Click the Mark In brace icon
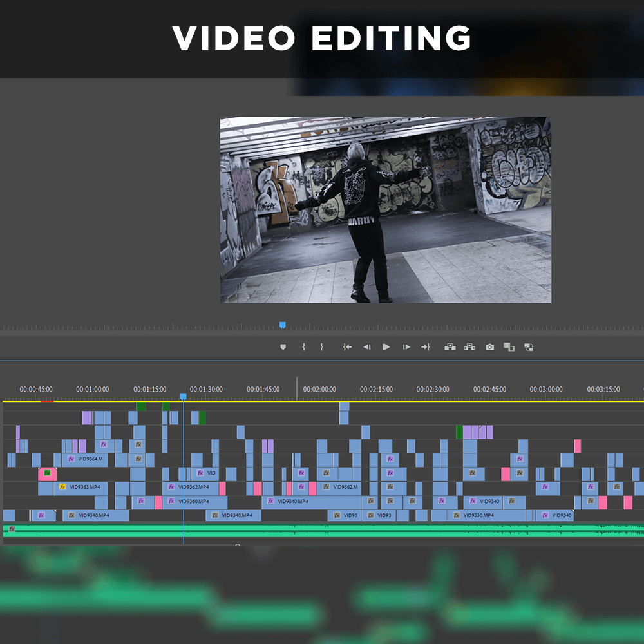Image resolution: width=644 pixels, height=644 pixels. point(303,347)
